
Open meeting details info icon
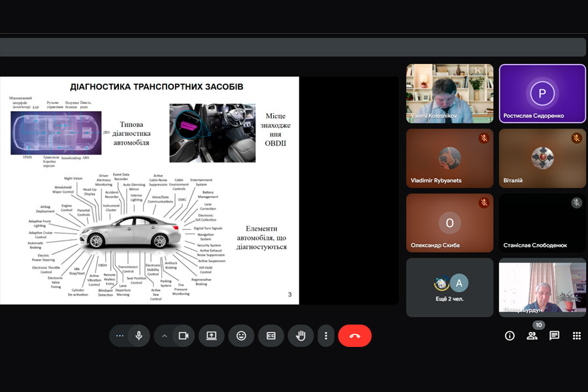click(510, 336)
